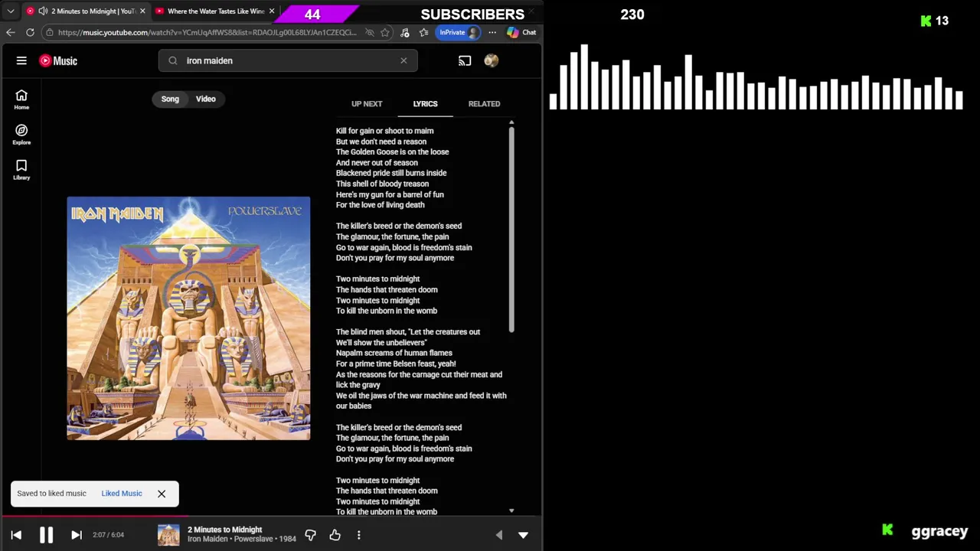Click the Powerslave album cover art
980x551 pixels.
point(188,318)
